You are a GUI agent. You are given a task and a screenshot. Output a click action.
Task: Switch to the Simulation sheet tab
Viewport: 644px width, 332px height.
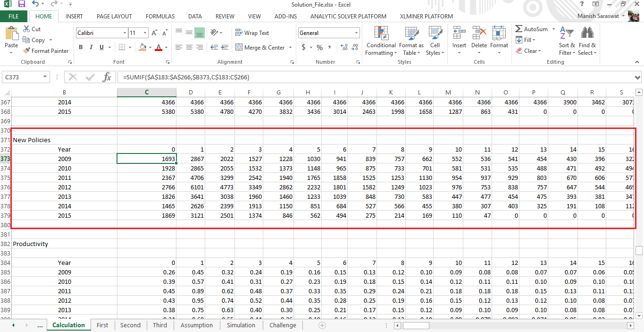pyautogui.click(x=241, y=325)
